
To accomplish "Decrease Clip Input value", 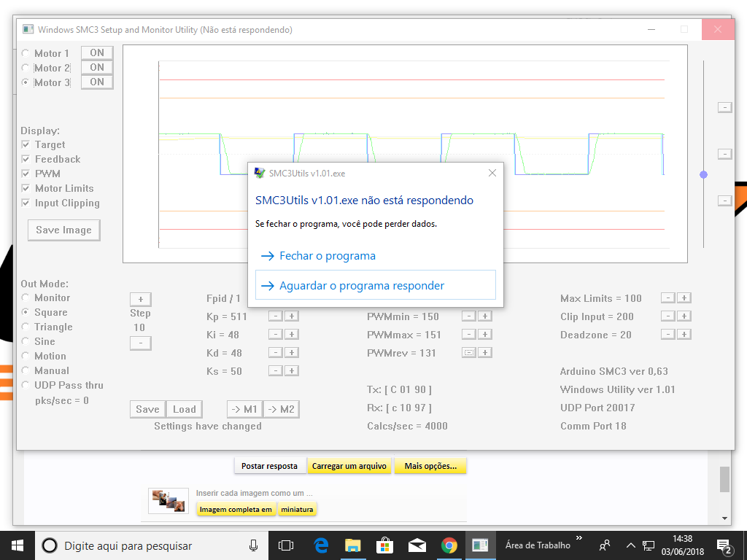I will (x=668, y=316).
